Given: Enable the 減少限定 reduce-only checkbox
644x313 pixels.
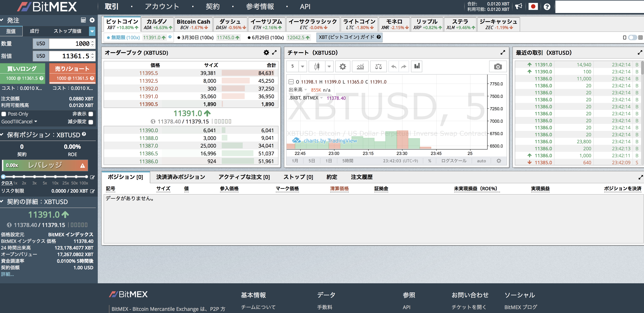Looking at the screenshot, I should [x=91, y=122].
